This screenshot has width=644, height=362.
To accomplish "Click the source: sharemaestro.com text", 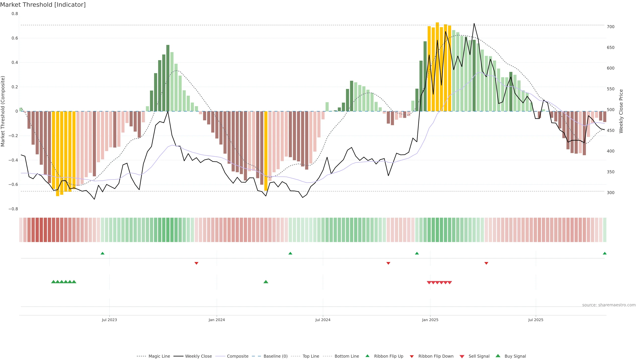I will click(x=609, y=305).
